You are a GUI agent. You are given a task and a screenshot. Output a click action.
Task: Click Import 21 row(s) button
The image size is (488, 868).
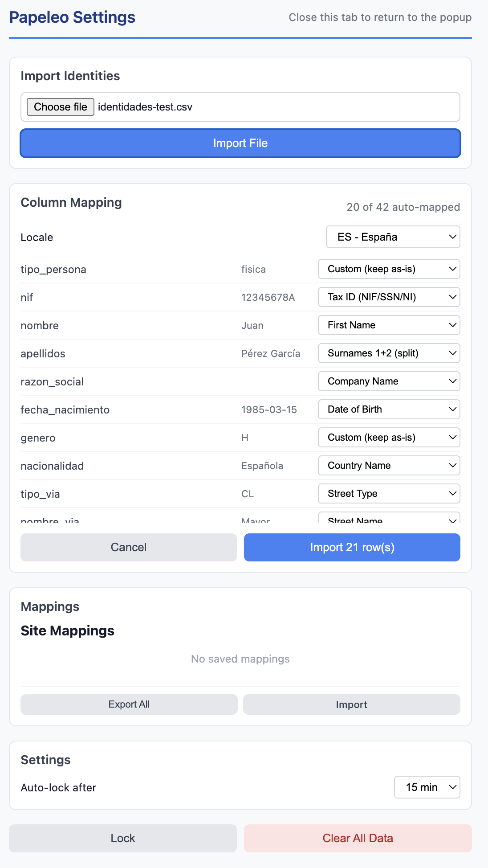(x=352, y=547)
